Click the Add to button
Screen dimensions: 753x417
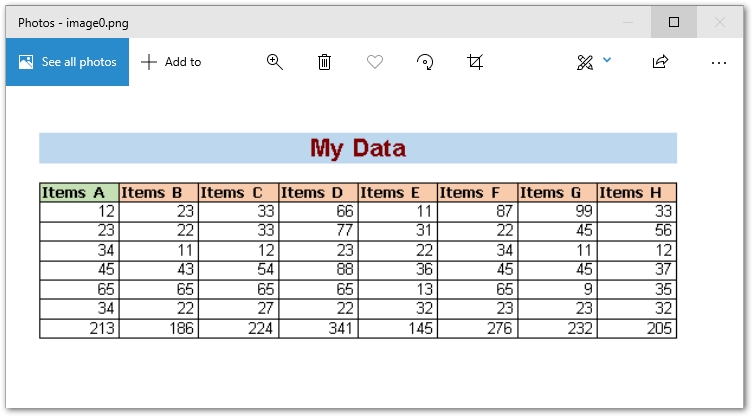(171, 62)
